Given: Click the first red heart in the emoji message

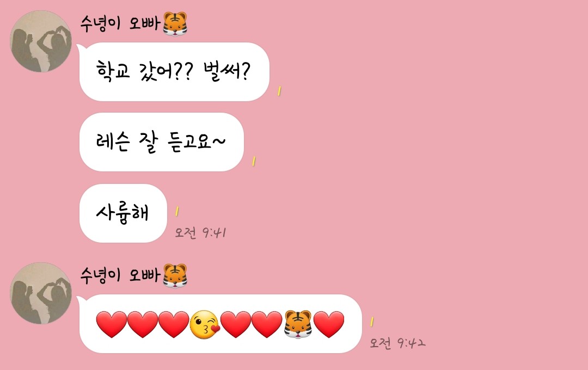Looking at the screenshot, I should [x=112, y=325].
